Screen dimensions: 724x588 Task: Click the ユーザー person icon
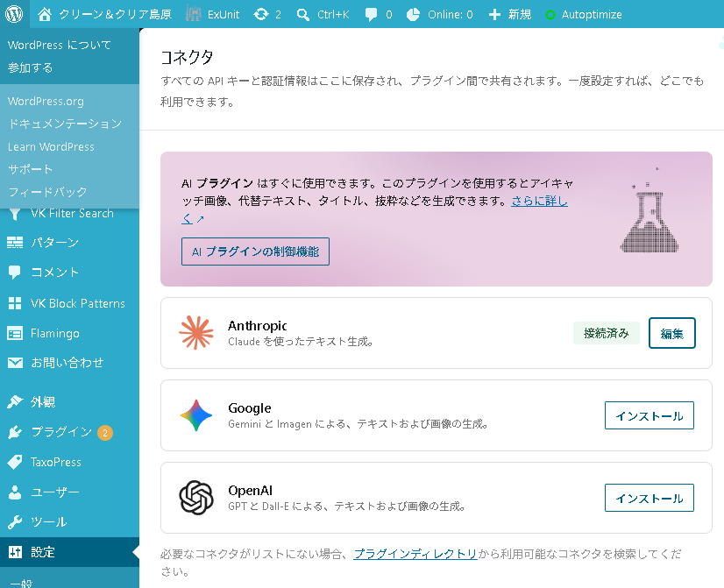click(x=15, y=492)
